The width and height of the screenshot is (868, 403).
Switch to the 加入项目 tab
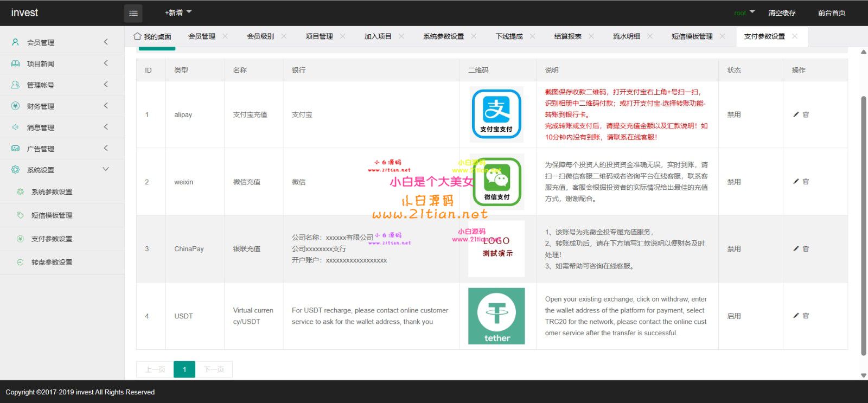[378, 36]
